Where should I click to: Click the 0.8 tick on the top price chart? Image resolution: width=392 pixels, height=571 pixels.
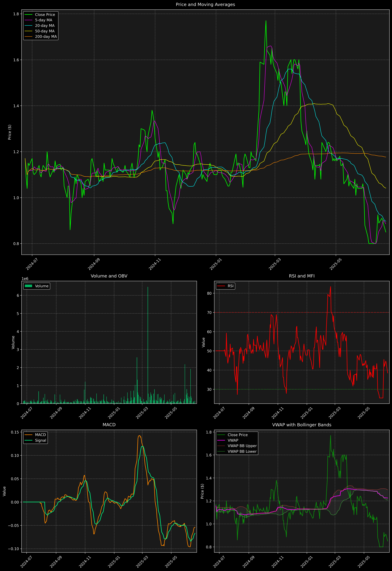click(x=16, y=244)
